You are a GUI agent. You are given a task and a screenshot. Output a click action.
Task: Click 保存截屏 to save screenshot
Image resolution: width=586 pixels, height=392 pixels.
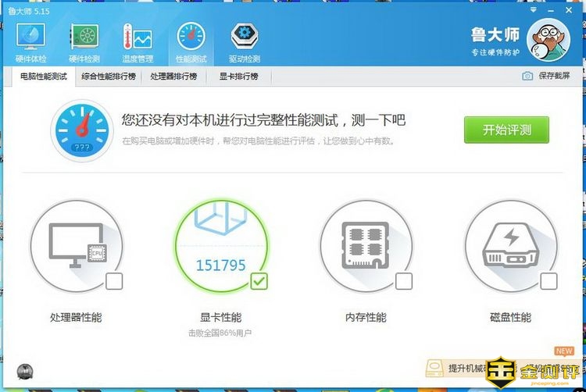(546, 77)
